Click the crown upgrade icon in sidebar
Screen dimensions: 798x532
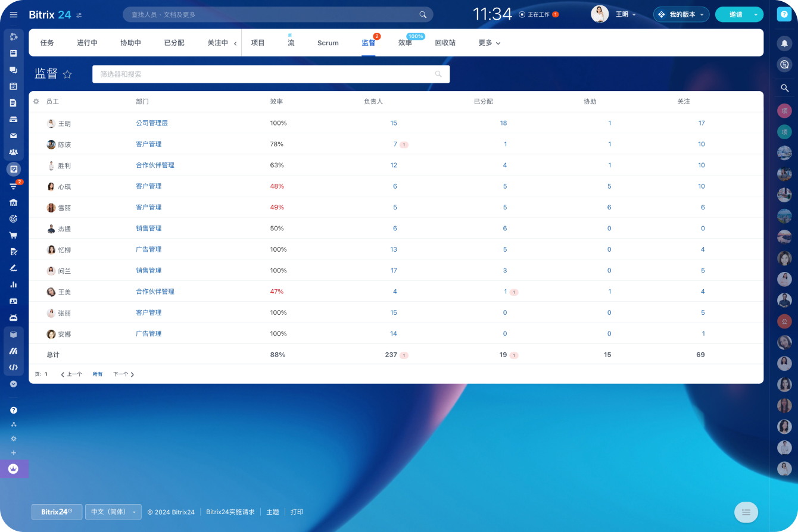click(x=14, y=469)
